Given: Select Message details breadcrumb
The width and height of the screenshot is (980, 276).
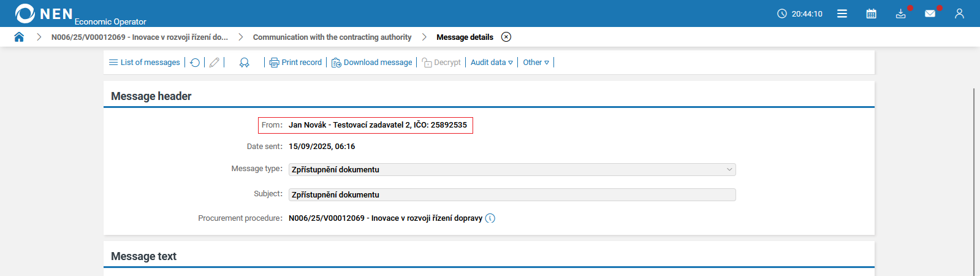Looking at the screenshot, I should (465, 37).
